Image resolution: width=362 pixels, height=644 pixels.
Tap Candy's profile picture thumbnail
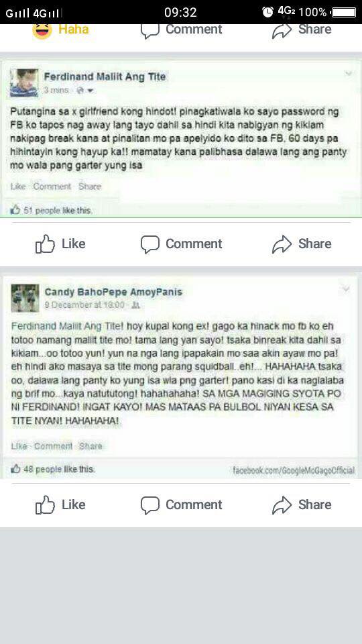point(25,298)
